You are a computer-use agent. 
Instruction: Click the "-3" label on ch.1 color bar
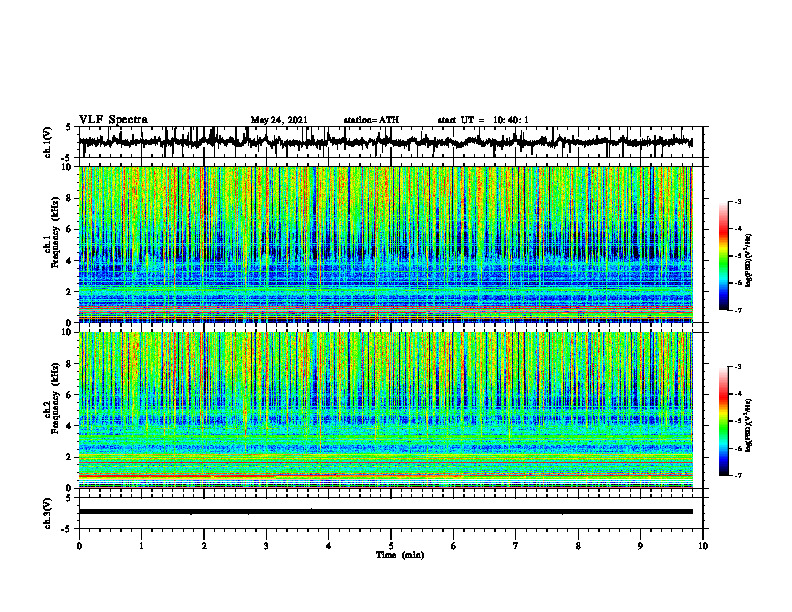tap(738, 201)
